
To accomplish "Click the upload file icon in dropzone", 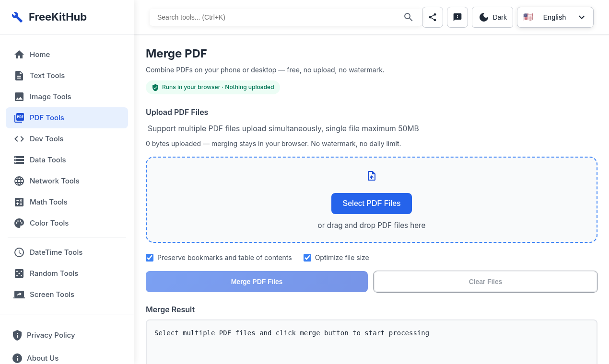I will pyautogui.click(x=372, y=176).
